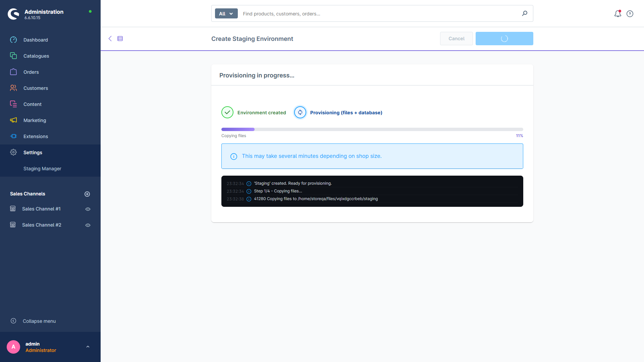Click the Environment created checkmark icon
The height and width of the screenshot is (362, 644).
point(227,113)
